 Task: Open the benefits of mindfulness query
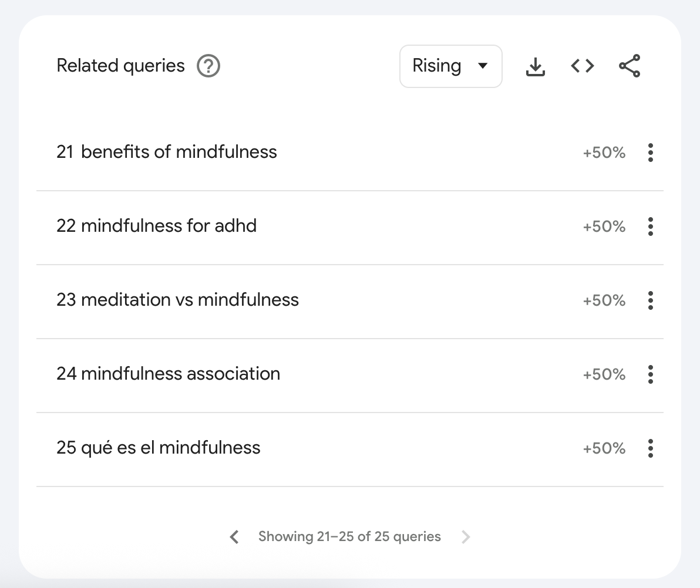point(179,152)
